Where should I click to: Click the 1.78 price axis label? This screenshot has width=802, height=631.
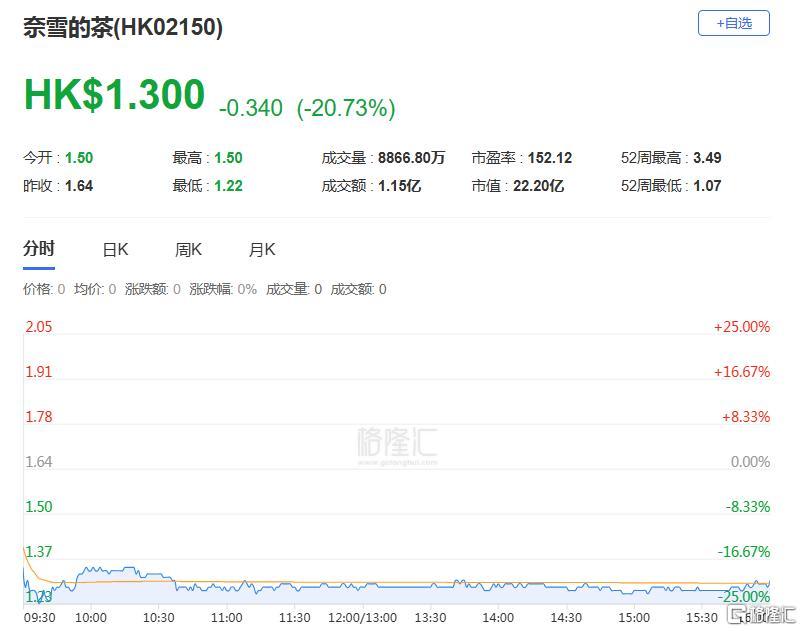[x=39, y=417]
